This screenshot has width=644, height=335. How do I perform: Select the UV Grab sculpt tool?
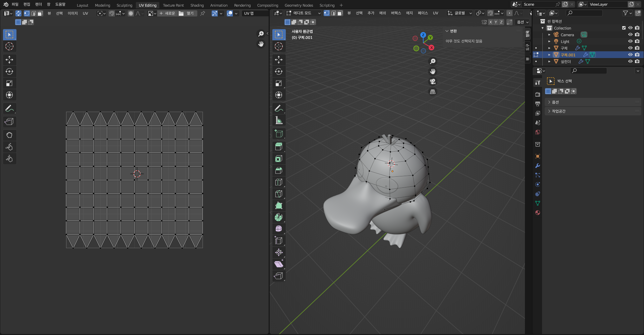point(9,135)
